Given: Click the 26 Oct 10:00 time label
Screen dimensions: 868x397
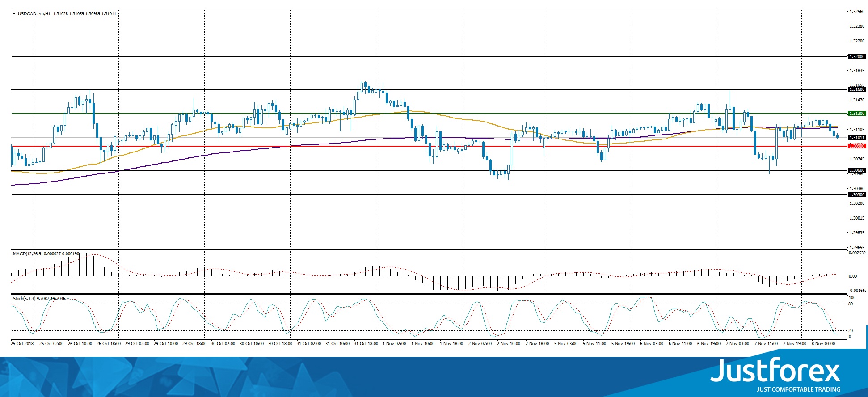Looking at the screenshot, I should (80, 344).
